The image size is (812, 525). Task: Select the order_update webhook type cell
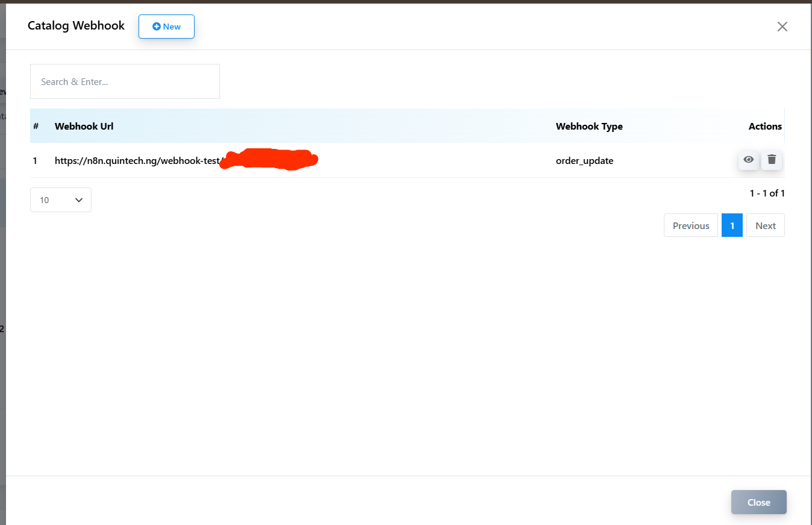point(584,161)
